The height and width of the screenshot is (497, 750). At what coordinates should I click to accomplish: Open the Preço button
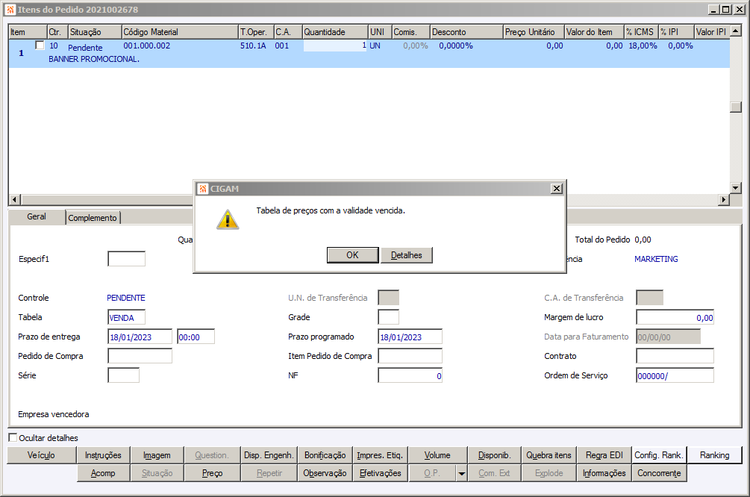(212, 473)
